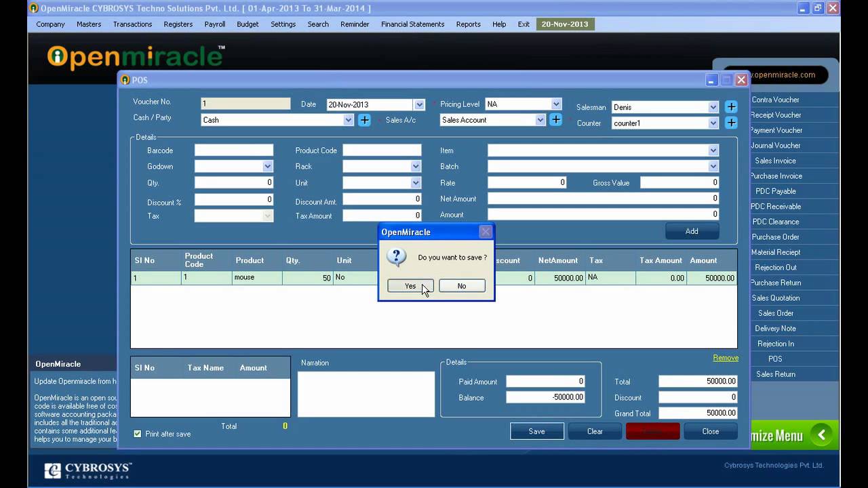The height and width of the screenshot is (488, 868).
Task: Click the Clear button
Action: (x=595, y=431)
